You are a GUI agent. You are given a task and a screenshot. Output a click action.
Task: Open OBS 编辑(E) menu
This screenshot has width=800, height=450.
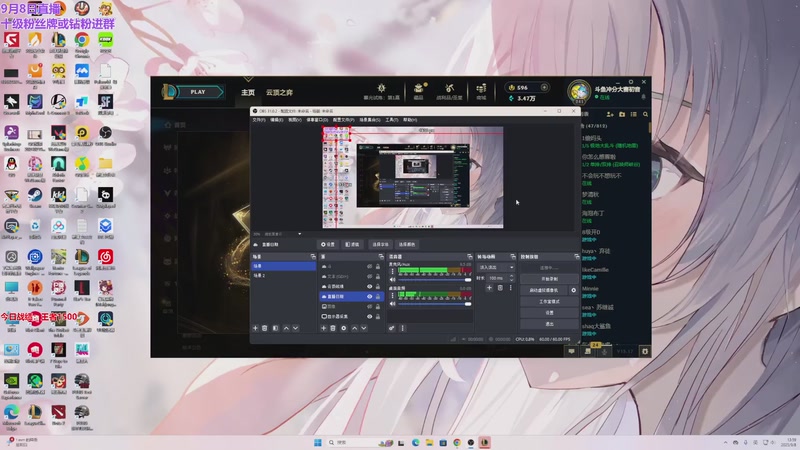(x=277, y=120)
